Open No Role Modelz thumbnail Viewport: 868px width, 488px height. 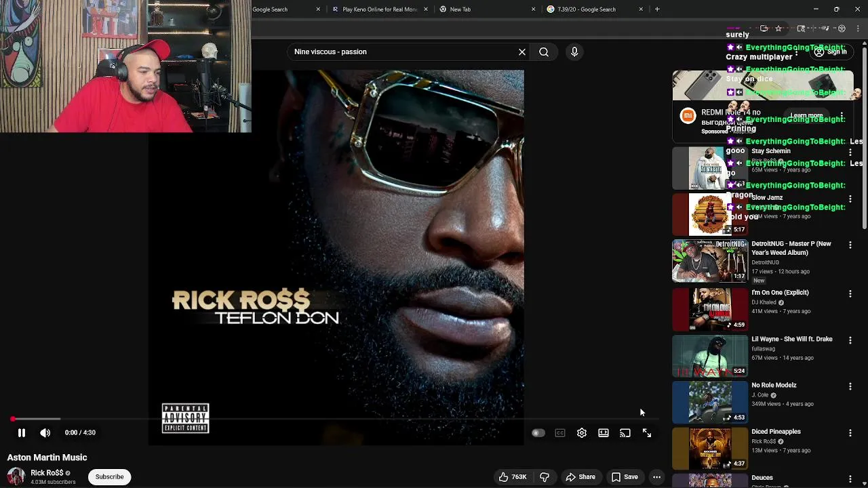(x=709, y=402)
